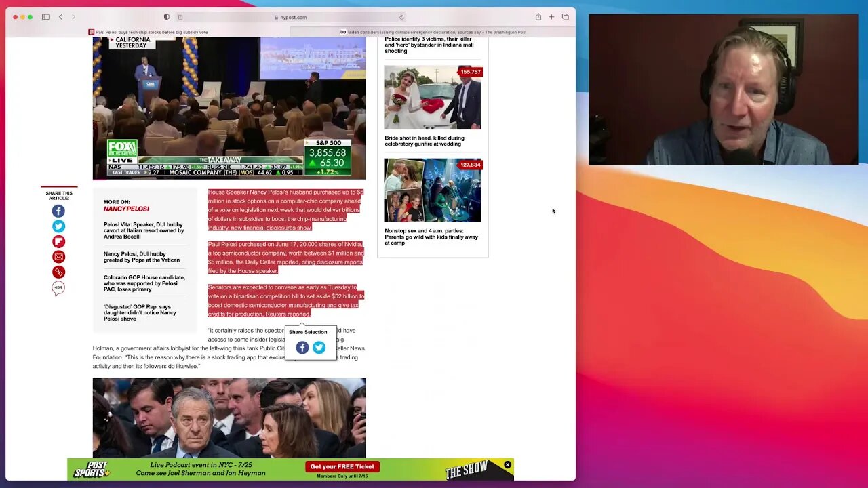Click the 127,834 view count badge

[x=470, y=165]
